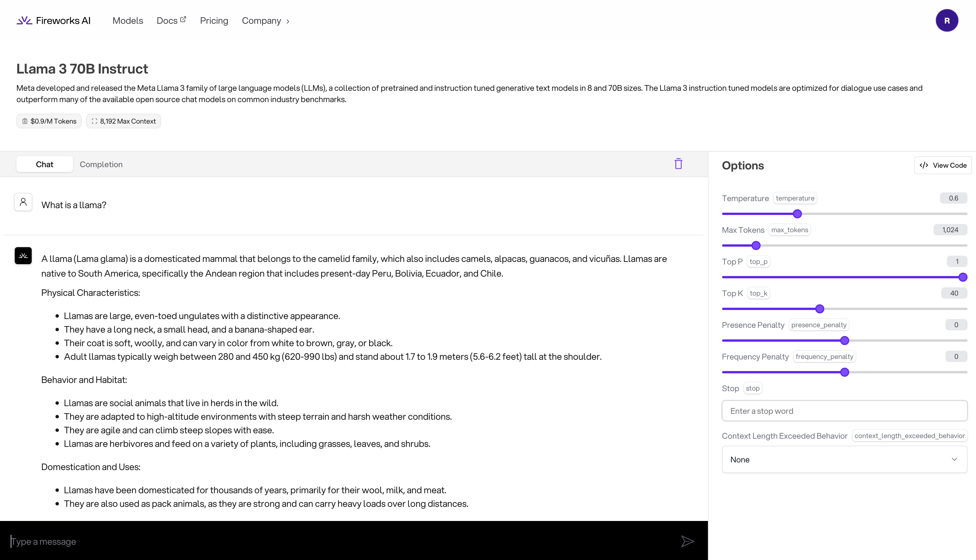Click the Fireworks AI logo icon

click(24, 20)
